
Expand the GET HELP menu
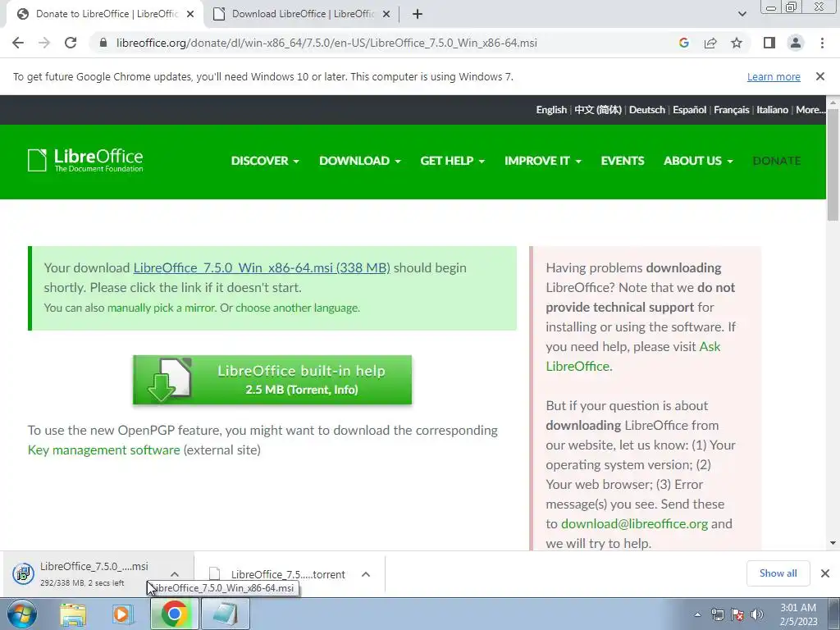[x=452, y=161]
